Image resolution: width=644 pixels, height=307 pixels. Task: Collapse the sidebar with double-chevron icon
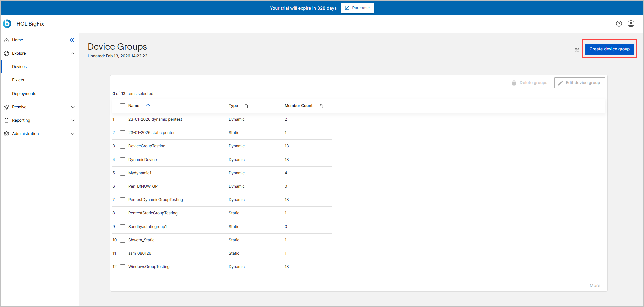(72, 40)
